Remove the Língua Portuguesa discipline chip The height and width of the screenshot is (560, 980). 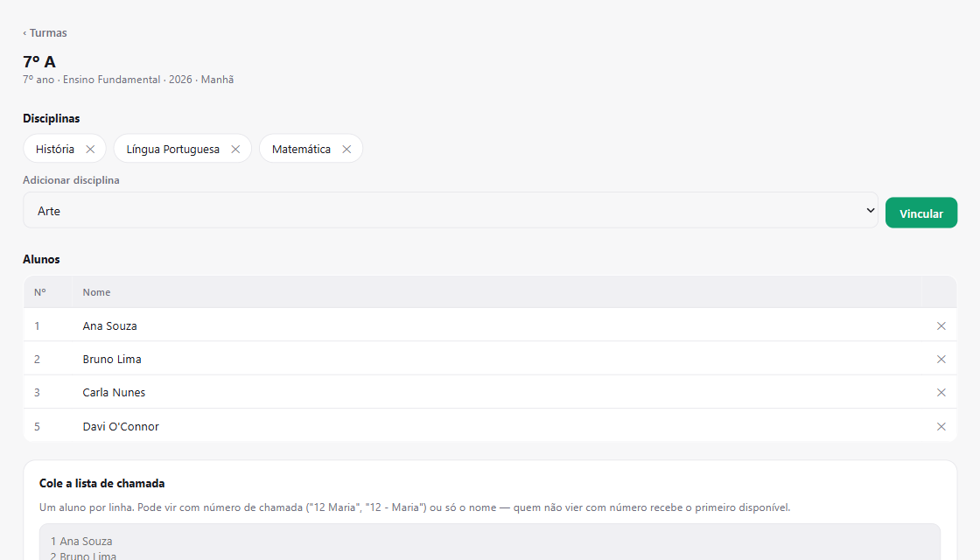[x=235, y=149]
